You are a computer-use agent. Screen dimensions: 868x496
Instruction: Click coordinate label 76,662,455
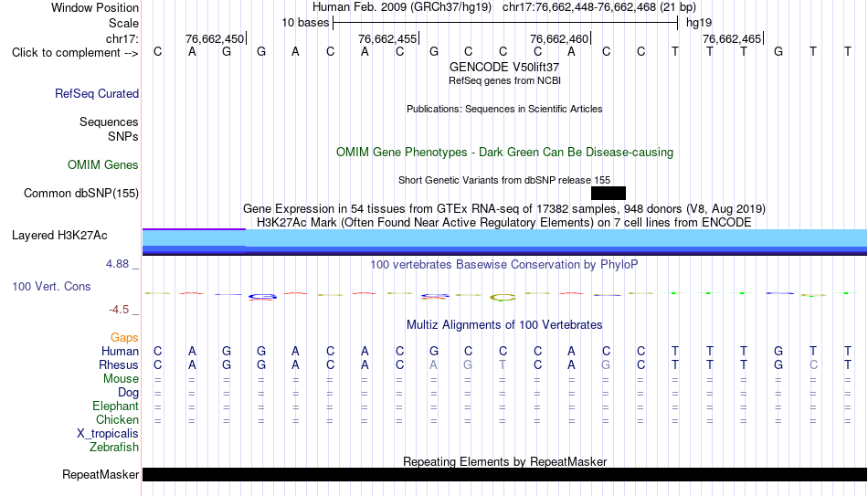387,38
